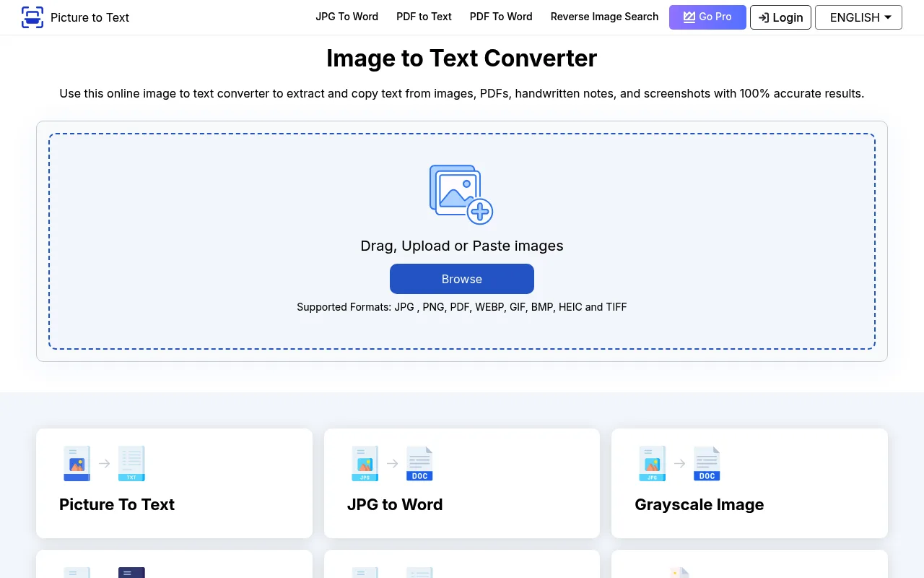Click the Supported Formats text line
Viewport: 924px width, 578px height.
(x=462, y=307)
